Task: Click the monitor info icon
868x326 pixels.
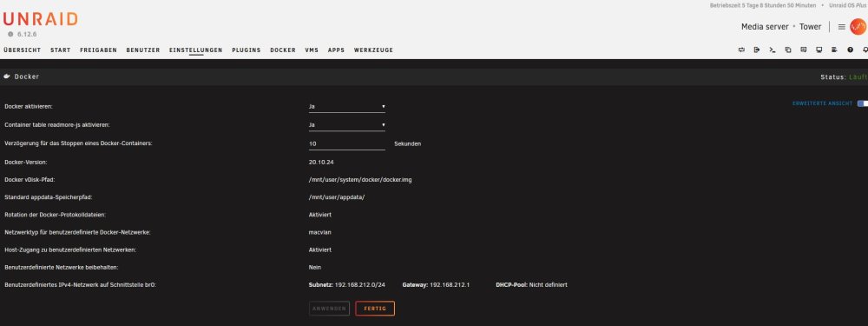Action: click(819, 50)
